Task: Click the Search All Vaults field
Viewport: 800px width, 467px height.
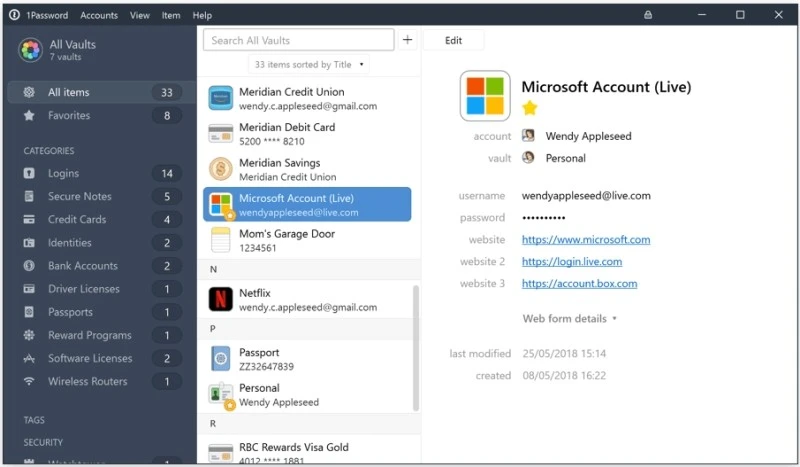Action: pos(298,40)
